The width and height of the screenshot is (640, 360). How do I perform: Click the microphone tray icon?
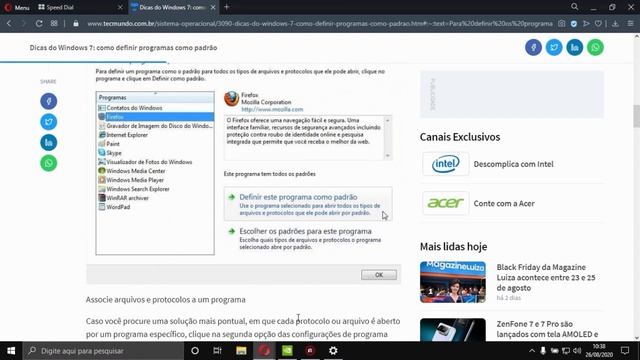(x=543, y=351)
